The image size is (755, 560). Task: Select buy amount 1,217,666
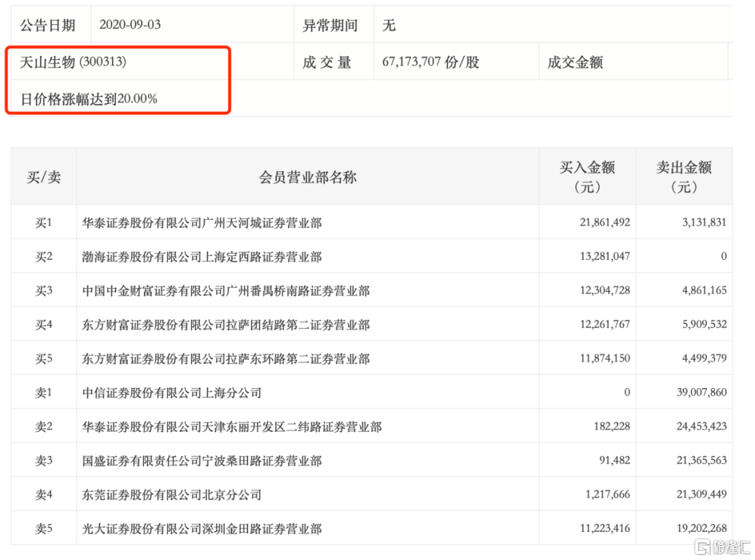coord(607,494)
